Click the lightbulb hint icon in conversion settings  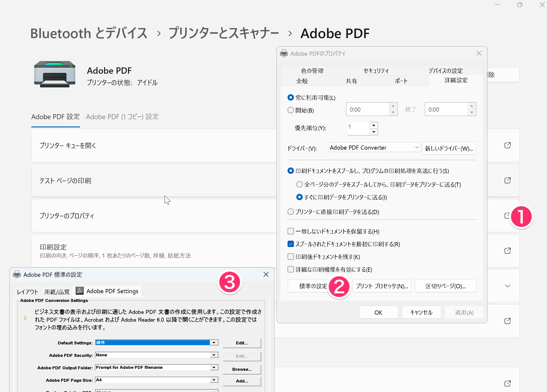pos(25,317)
